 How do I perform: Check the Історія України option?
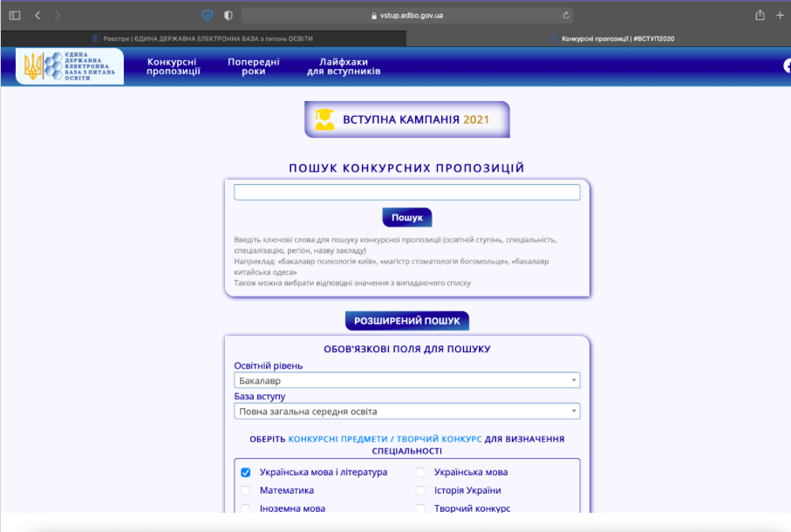(x=420, y=490)
